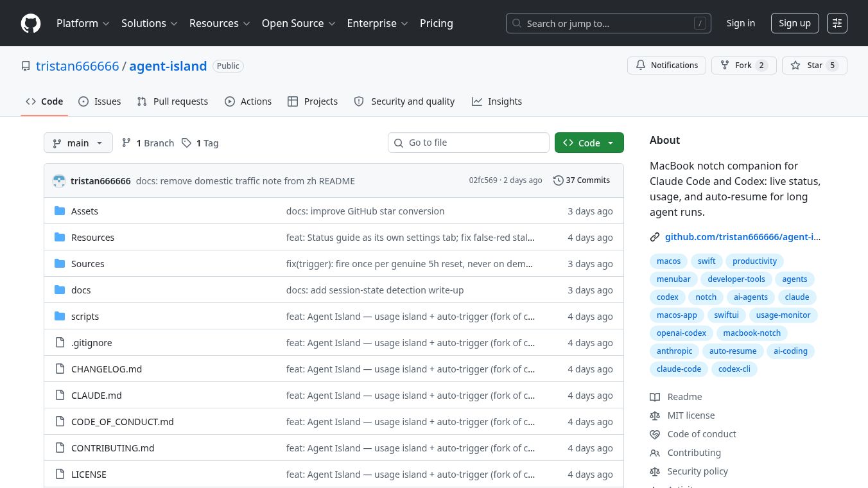This screenshot has width=868, height=488.
Task: Expand the green Code dropdown button
Action: (589, 143)
